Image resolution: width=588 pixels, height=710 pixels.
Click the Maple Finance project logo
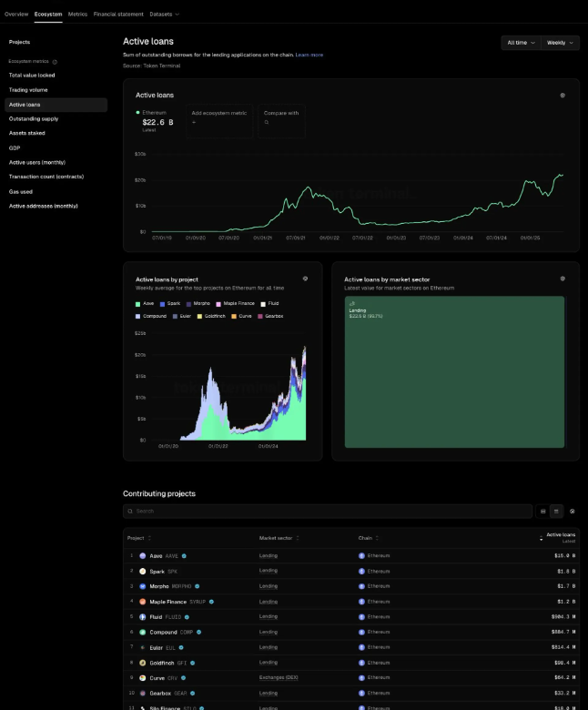click(143, 602)
